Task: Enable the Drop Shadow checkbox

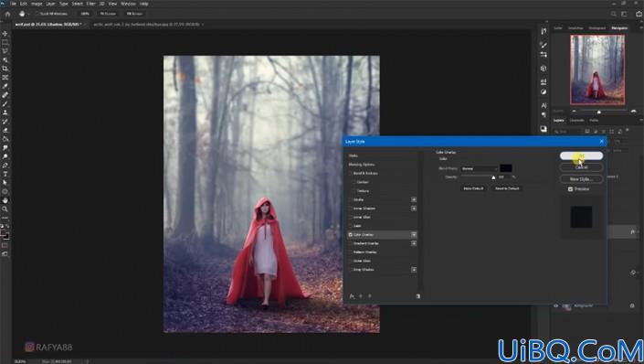Action: [351, 270]
